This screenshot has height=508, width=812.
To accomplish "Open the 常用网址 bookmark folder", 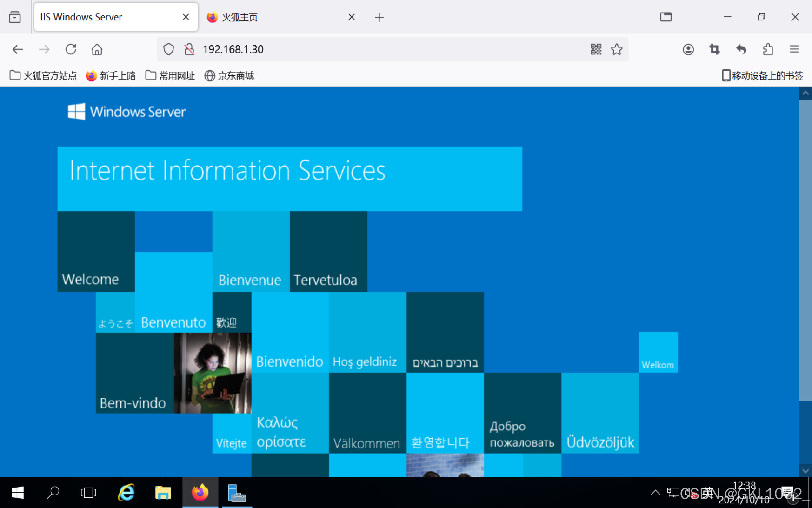I will coord(170,75).
